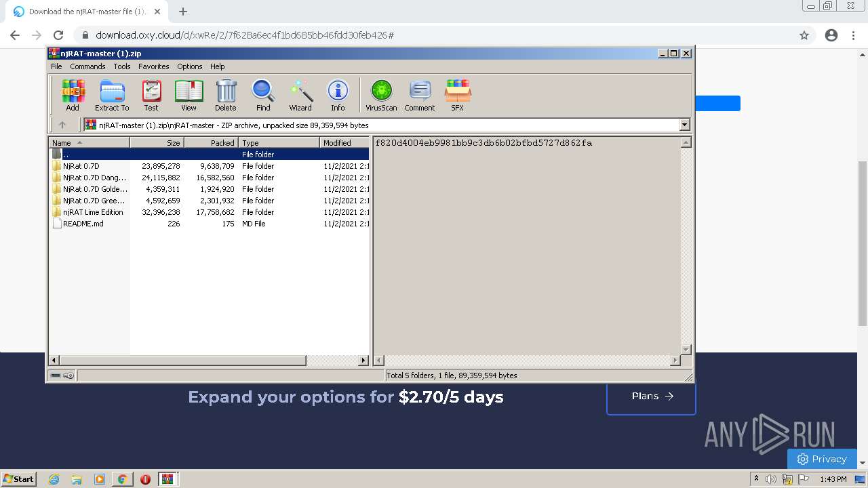Click the Privacy button

pos(822,459)
